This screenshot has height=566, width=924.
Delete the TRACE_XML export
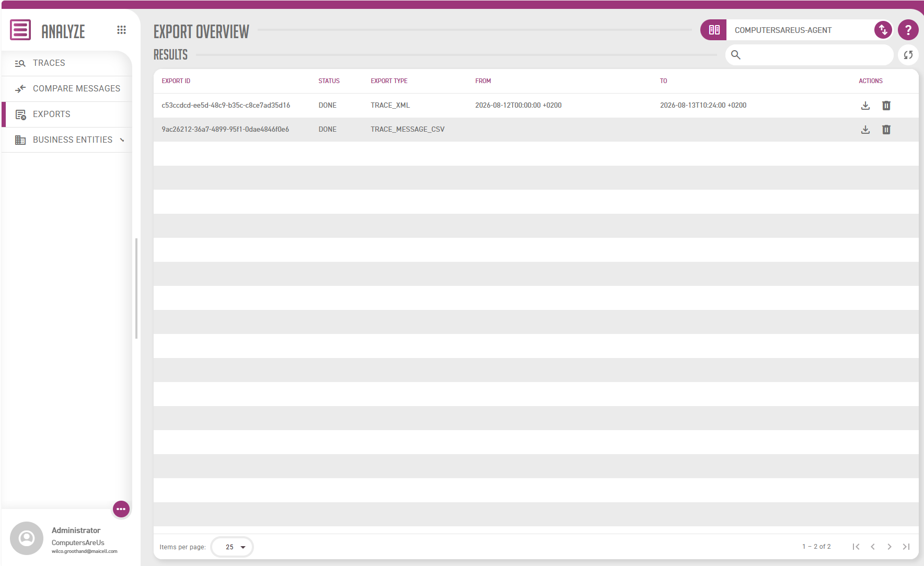click(886, 106)
